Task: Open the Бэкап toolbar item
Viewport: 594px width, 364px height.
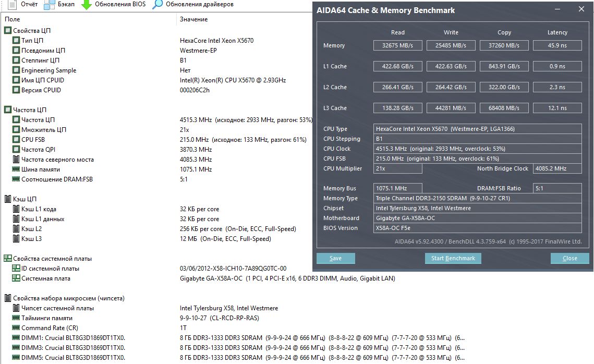Action: 59,4
